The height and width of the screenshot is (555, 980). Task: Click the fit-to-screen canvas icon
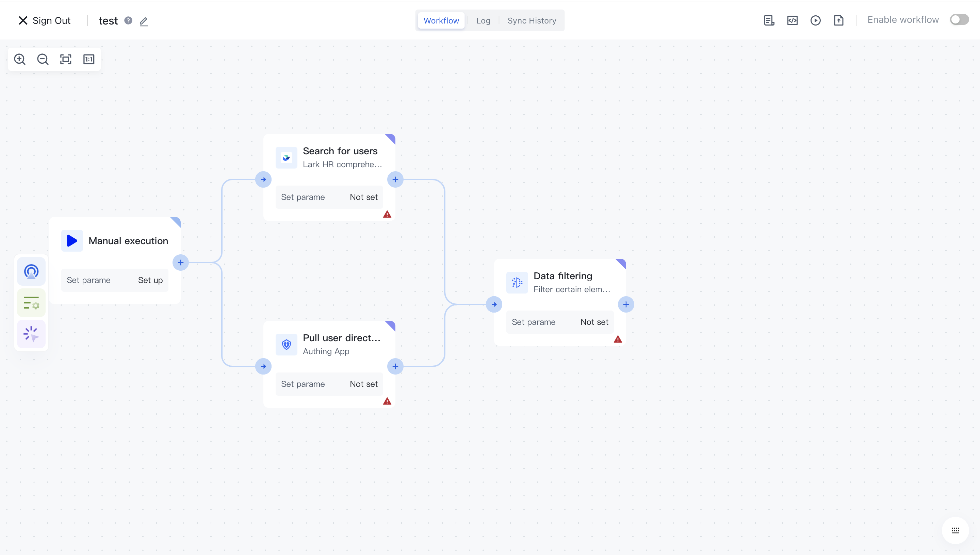pos(66,59)
